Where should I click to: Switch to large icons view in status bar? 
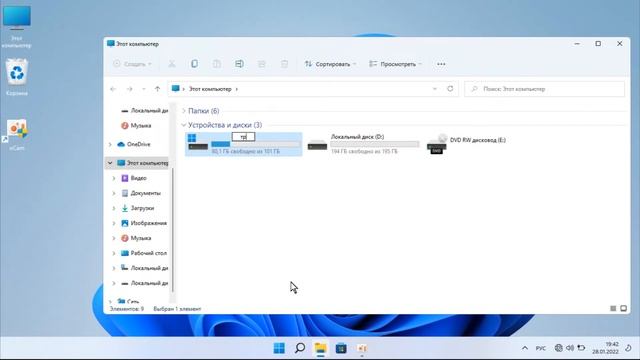click(623, 309)
